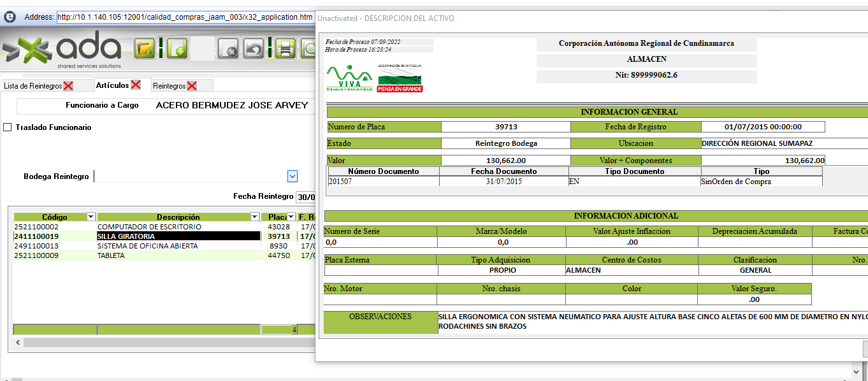
Task: Click the delete document toolbar icon
Action: pyautogui.click(x=228, y=48)
